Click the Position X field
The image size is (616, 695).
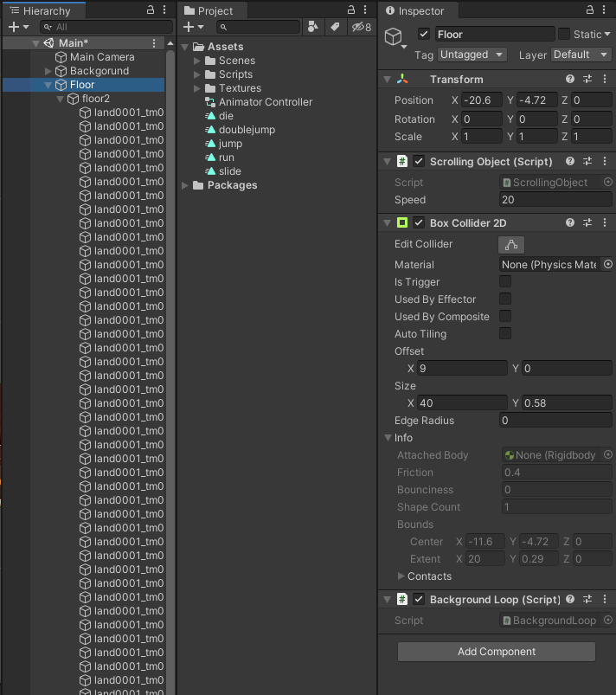coord(481,100)
